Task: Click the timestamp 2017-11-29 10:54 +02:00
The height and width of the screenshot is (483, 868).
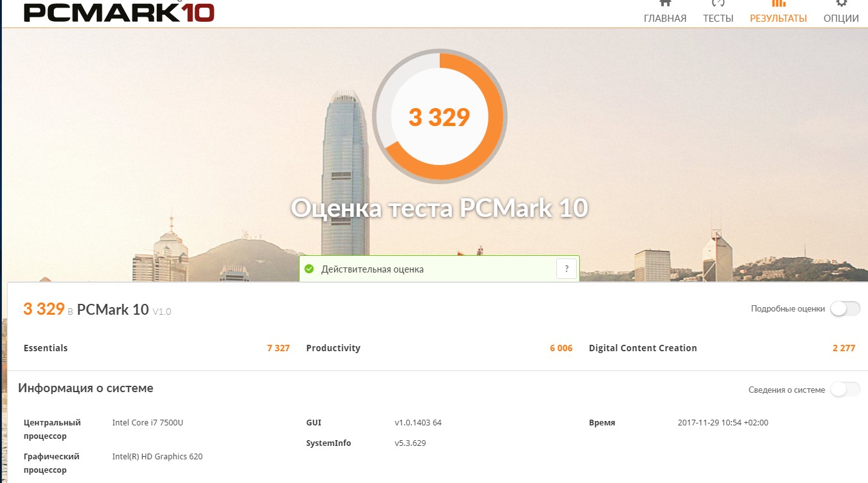Action: (x=723, y=423)
